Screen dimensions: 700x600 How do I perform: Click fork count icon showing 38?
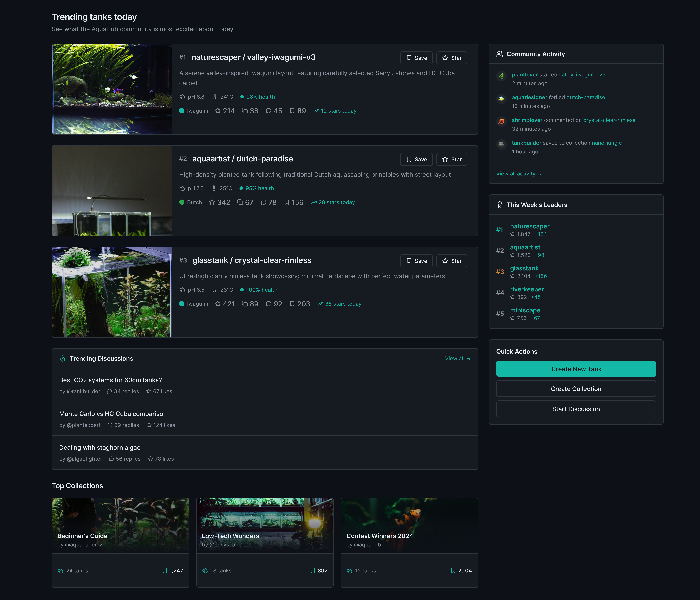click(245, 111)
